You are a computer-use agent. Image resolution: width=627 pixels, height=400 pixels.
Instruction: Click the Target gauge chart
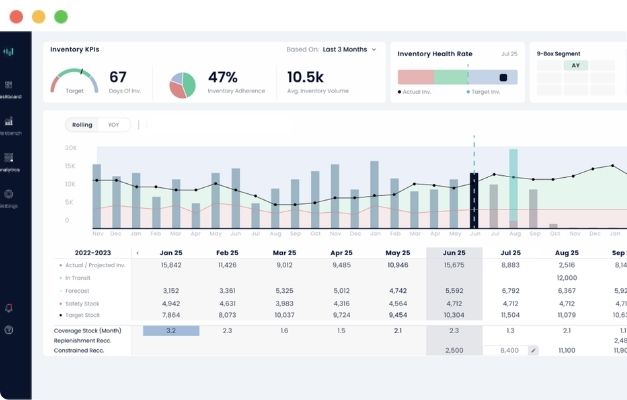(x=74, y=81)
